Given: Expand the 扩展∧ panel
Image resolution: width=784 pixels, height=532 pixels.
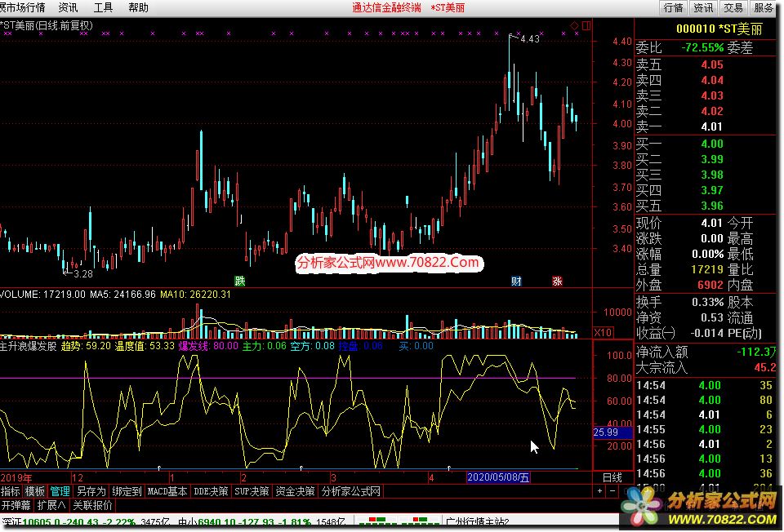Looking at the screenshot, I should pyautogui.click(x=51, y=505).
